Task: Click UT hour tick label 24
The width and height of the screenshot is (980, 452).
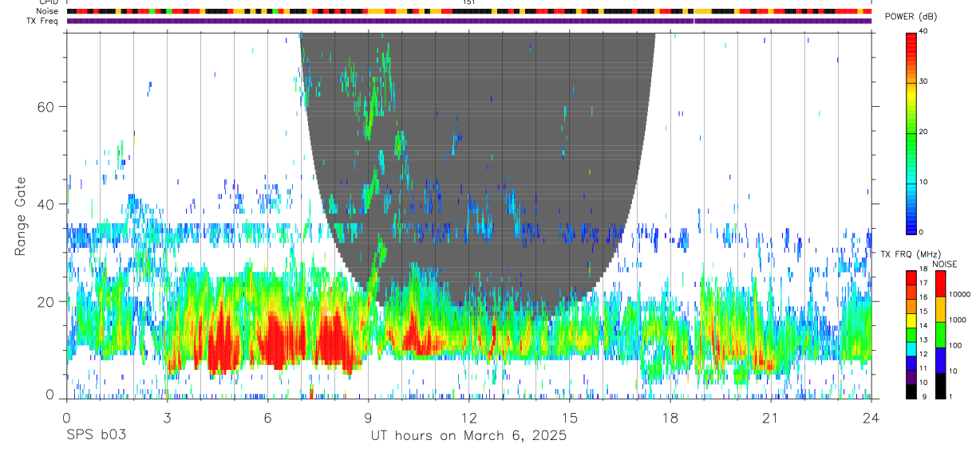Action: click(x=871, y=417)
